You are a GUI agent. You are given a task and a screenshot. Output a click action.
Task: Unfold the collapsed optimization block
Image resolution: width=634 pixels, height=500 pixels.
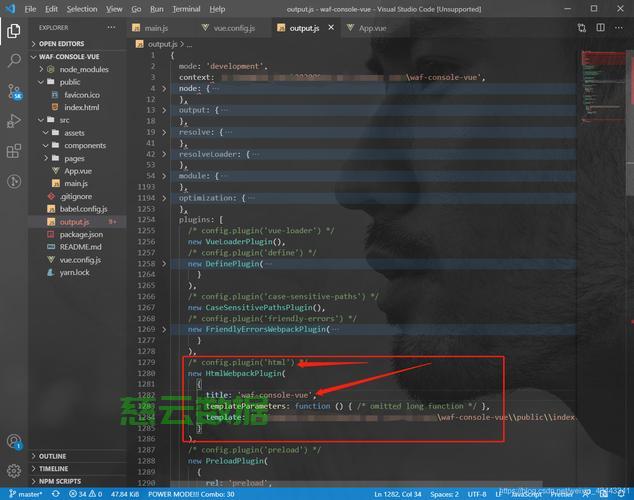165,198
